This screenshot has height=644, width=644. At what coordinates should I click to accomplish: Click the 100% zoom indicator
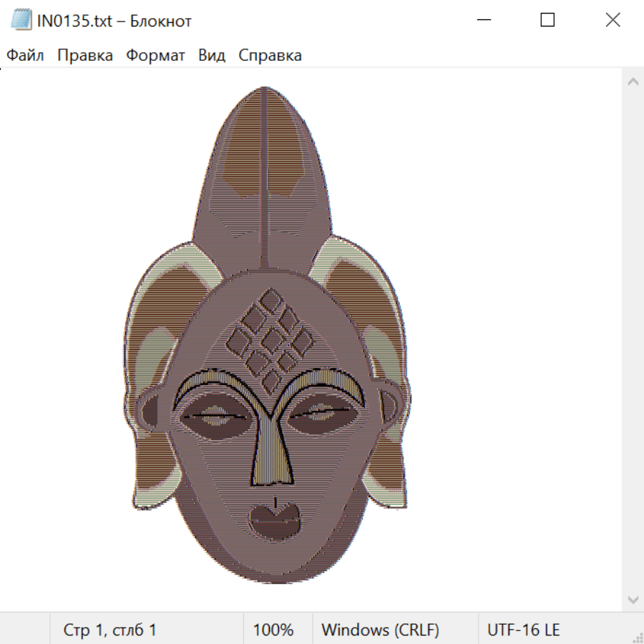pyautogui.click(x=273, y=630)
